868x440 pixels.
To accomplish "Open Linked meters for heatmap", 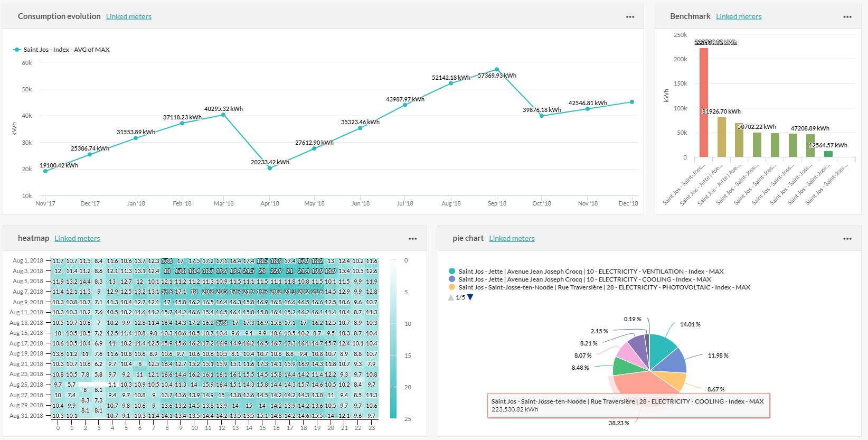I will pos(77,238).
